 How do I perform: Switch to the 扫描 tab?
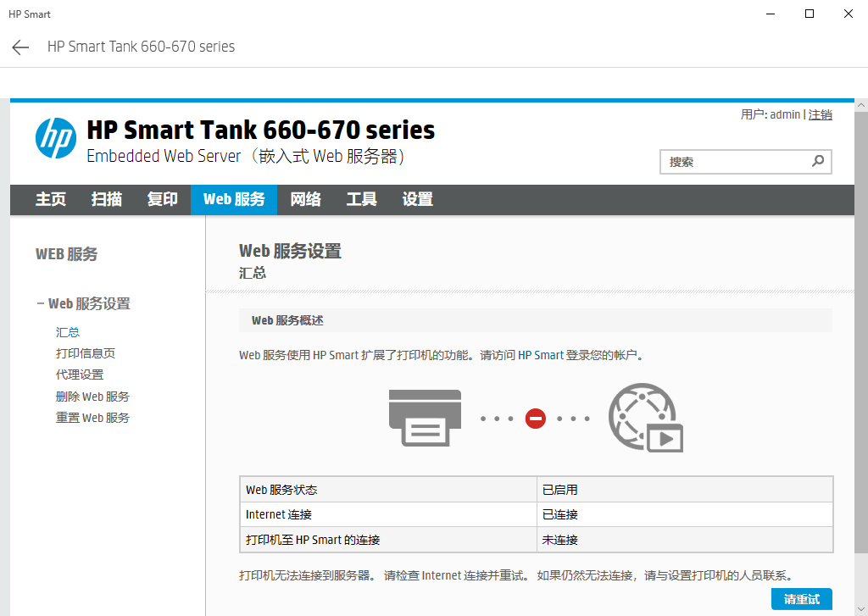(105, 199)
